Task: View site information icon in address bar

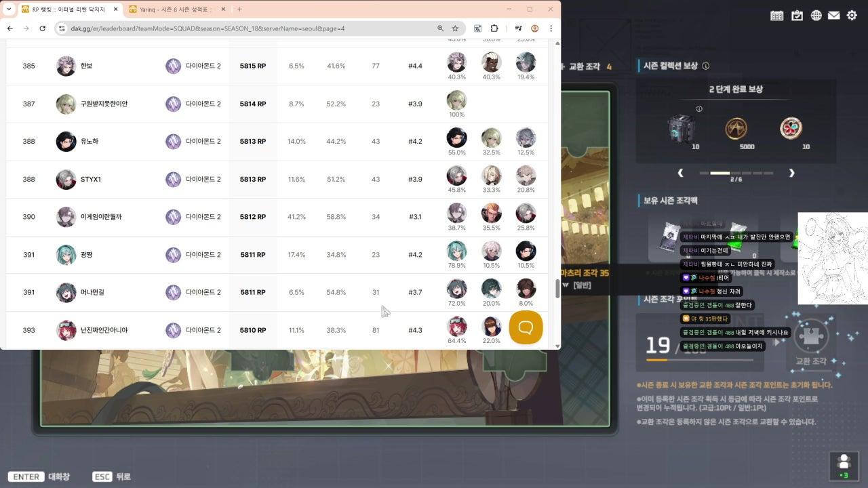Action: [x=62, y=28]
